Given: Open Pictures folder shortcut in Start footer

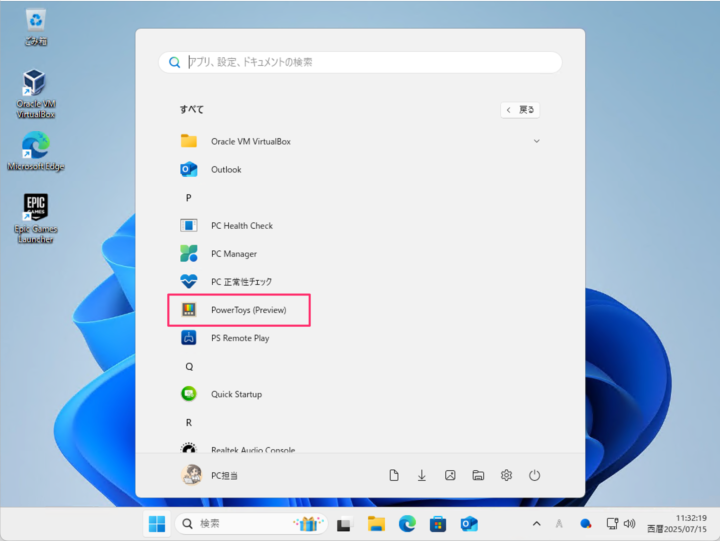Looking at the screenshot, I should pyautogui.click(x=450, y=475).
